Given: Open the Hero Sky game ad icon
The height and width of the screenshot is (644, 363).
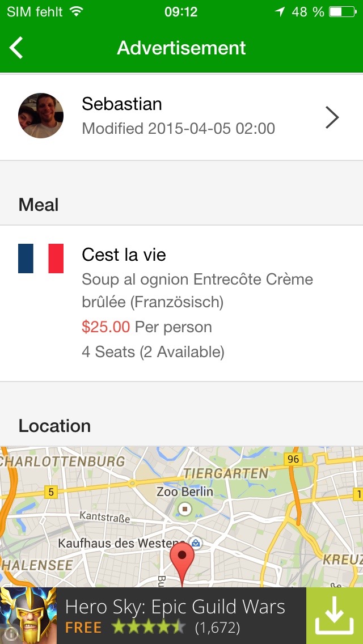Looking at the screenshot, I should pos(28,616).
